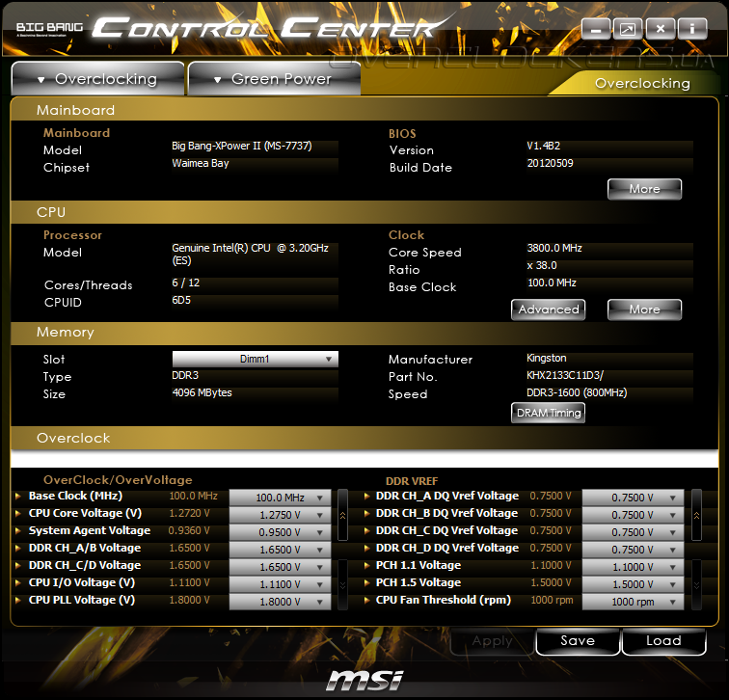
Task: Click the Save button
Action: 578,641
